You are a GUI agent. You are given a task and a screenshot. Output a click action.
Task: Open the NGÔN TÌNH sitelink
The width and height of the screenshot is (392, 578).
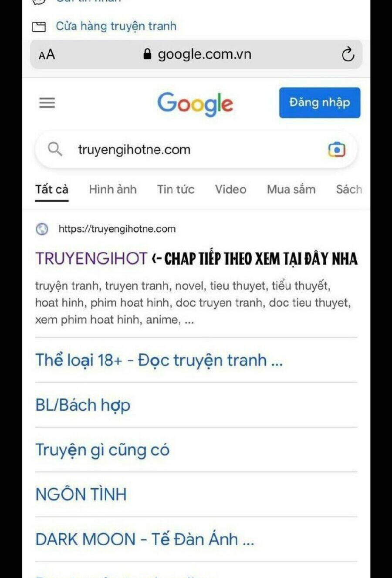point(81,494)
